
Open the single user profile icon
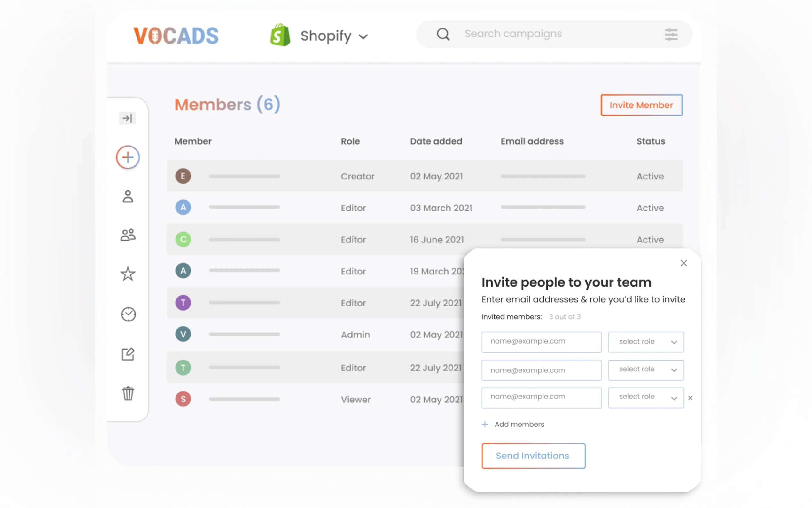(x=128, y=196)
